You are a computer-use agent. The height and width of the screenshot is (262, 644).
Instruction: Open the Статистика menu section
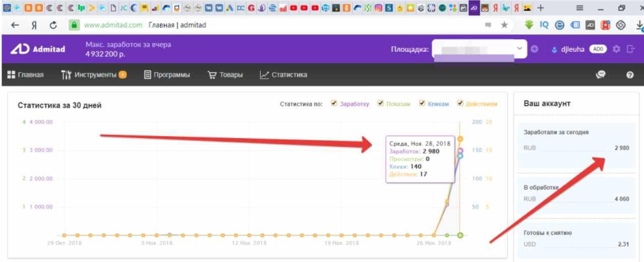[x=283, y=75]
